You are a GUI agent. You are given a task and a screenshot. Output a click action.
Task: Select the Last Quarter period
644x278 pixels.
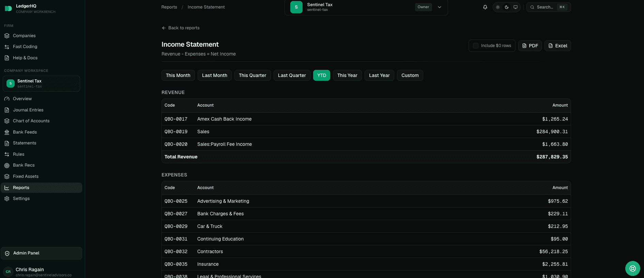coord(292,75)
